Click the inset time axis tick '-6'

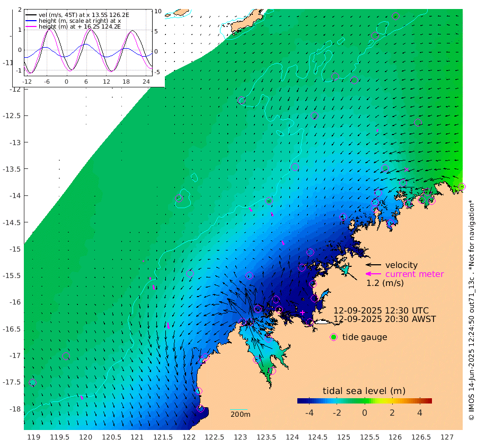pos(47,82)
